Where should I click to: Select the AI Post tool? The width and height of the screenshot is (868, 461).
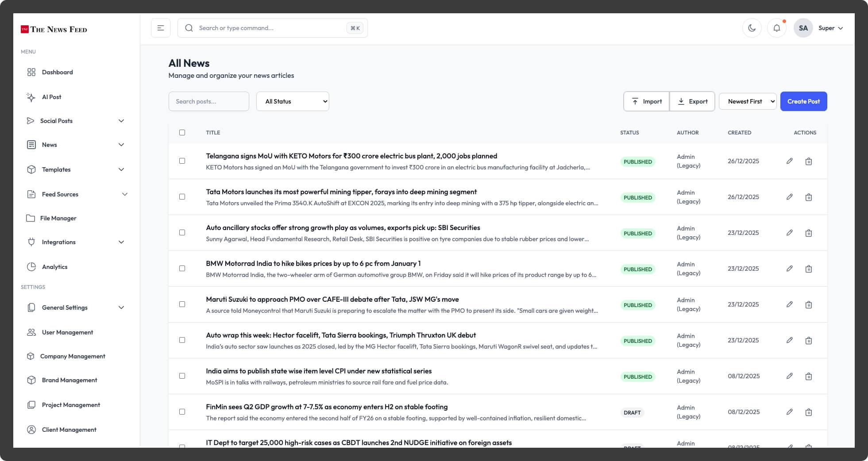(51, 97)
